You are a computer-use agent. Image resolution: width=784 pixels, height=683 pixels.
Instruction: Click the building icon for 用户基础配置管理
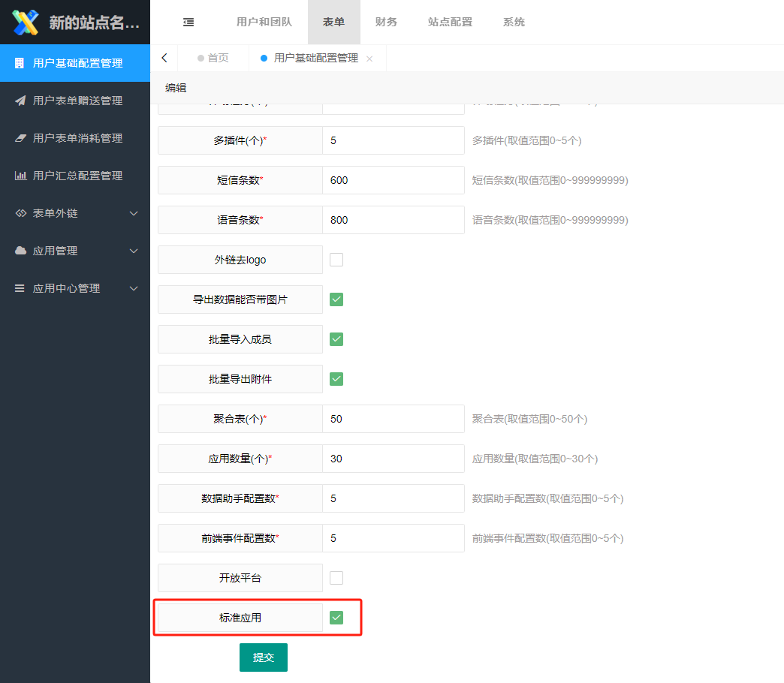(20, 63)
